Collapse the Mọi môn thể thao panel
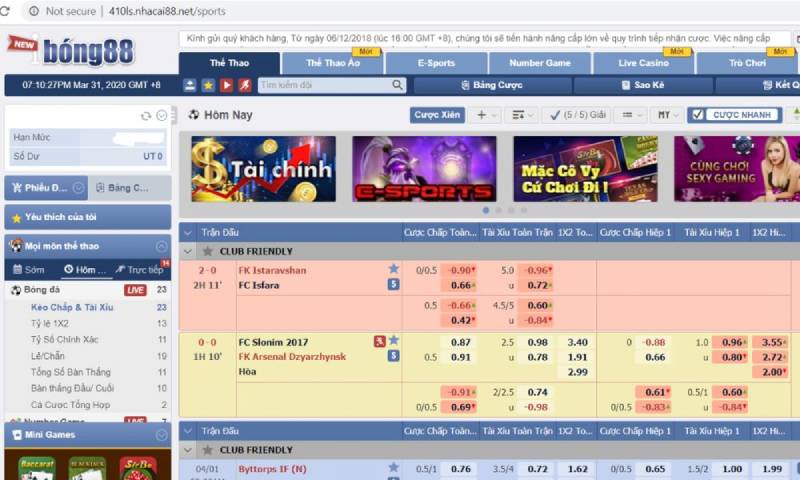 point(162,246)
